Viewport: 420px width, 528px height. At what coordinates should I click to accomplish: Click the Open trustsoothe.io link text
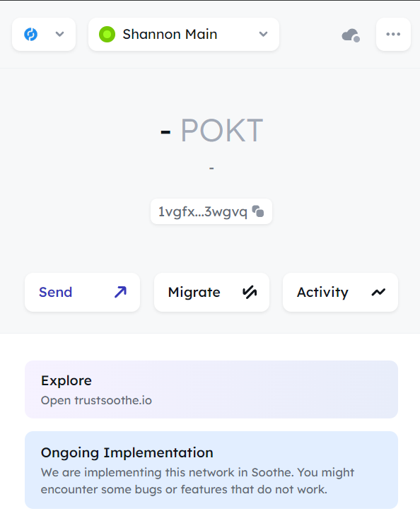click(96, 400)
